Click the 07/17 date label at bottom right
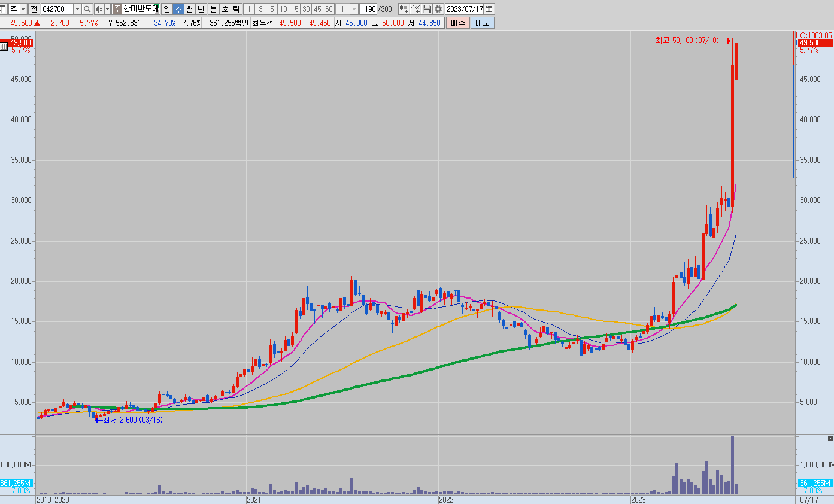The image size is (834, 504). [x=809, y=499]
